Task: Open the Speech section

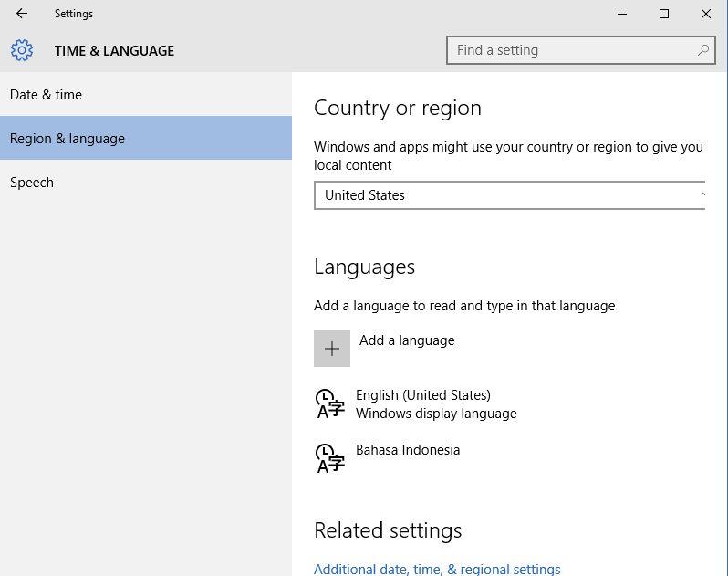Action: pyautogui.click(x=146, y=182)
